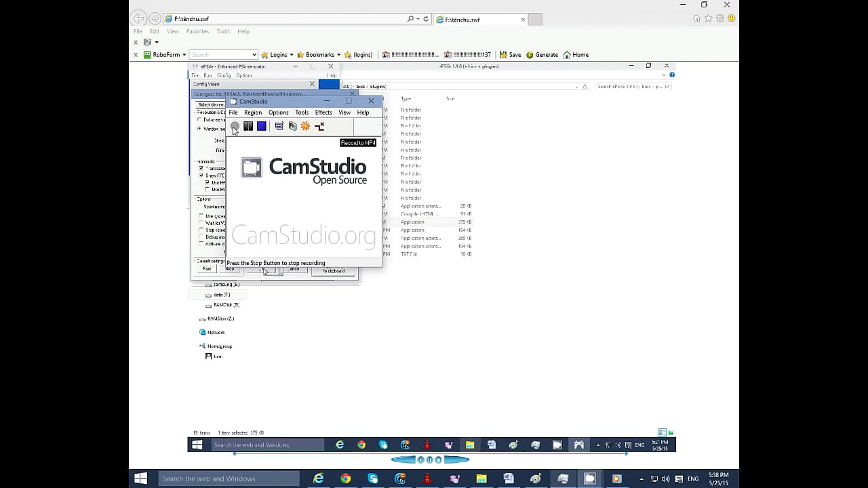Viewport: 868px width, 488px height.
Task: Toggle the Debug mode checkbox
Action: 201,237
